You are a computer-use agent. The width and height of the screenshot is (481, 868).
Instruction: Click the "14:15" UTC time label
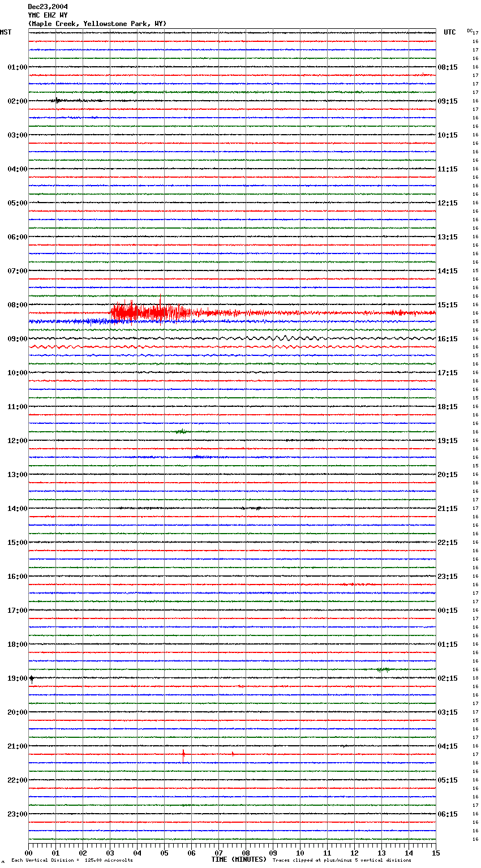coord(448,271)
